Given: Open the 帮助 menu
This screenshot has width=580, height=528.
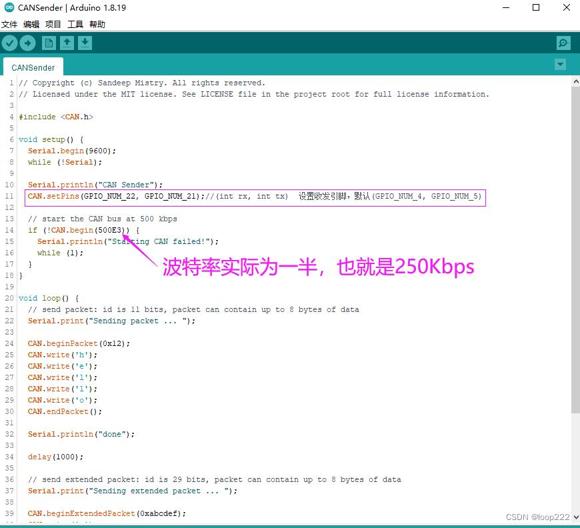Looking at the screenshot, I should [x=97, y=24].
